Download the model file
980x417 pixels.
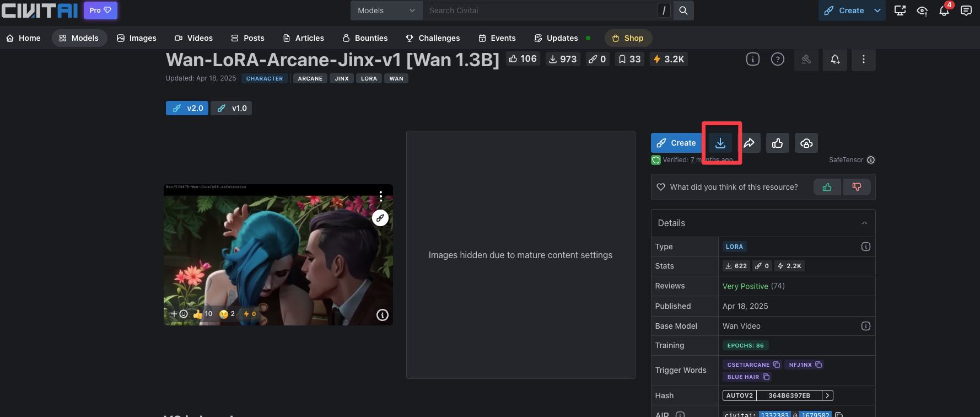tap(720, 143)
